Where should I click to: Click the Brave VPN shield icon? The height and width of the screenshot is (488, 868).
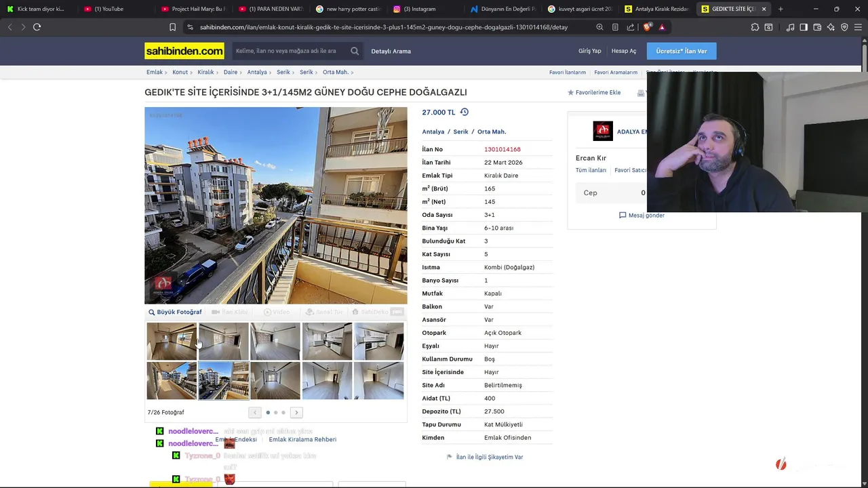(x=844, y=27)
